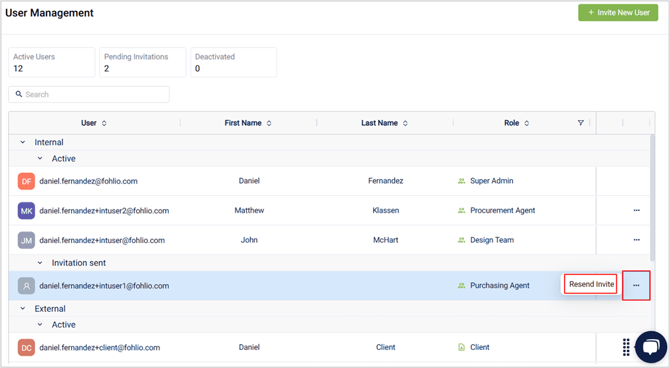
Task: Click the Purchasing Agent role icon
Action: (x=461, y=286)
